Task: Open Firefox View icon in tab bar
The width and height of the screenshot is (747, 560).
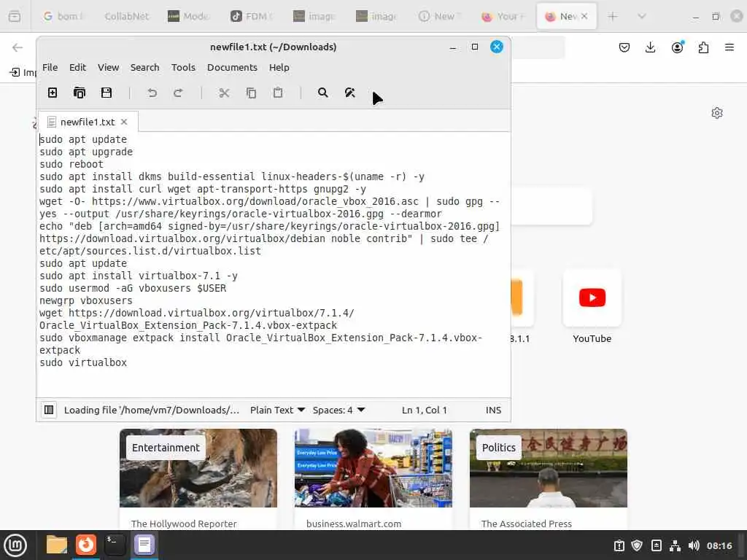Action: pos(15,16)
